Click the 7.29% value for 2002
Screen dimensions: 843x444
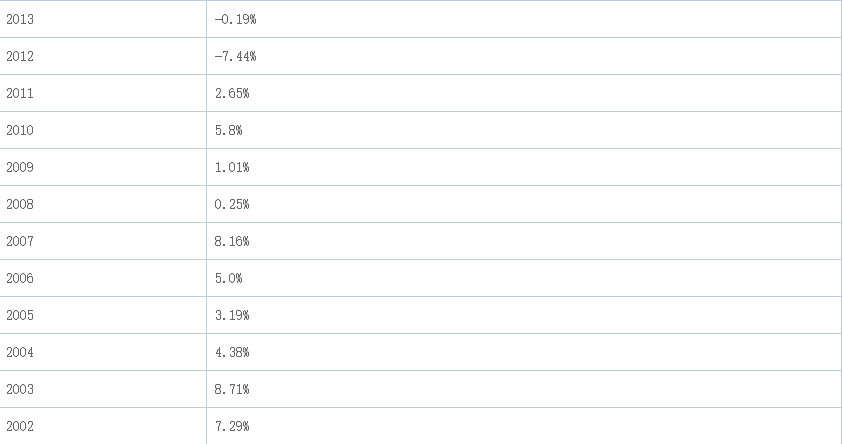point(232,426)
